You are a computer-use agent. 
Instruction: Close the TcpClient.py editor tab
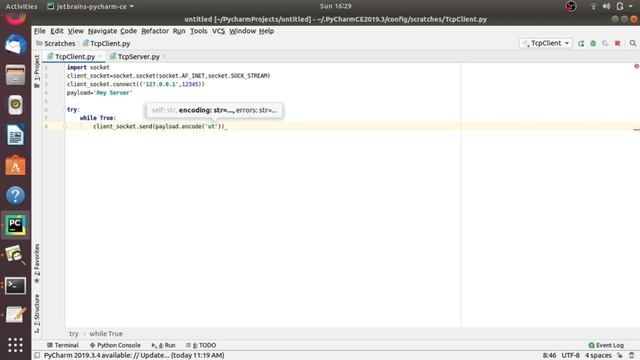click(100, 57)
